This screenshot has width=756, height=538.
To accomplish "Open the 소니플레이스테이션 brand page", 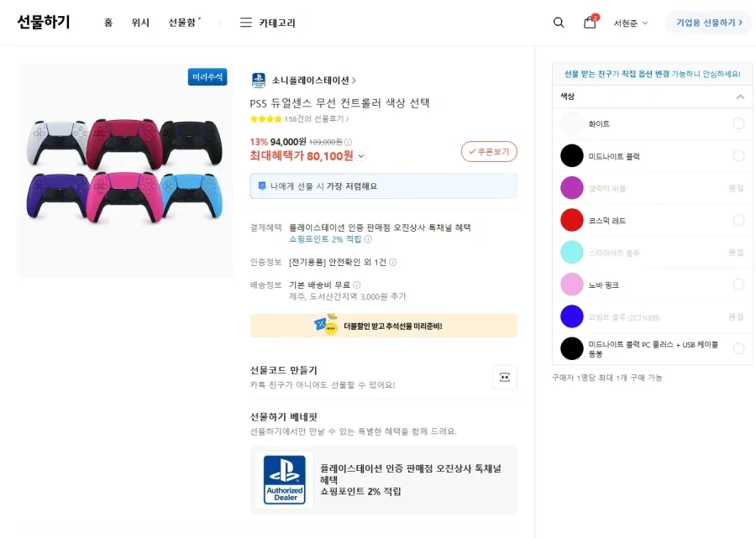I will point(313,81).
